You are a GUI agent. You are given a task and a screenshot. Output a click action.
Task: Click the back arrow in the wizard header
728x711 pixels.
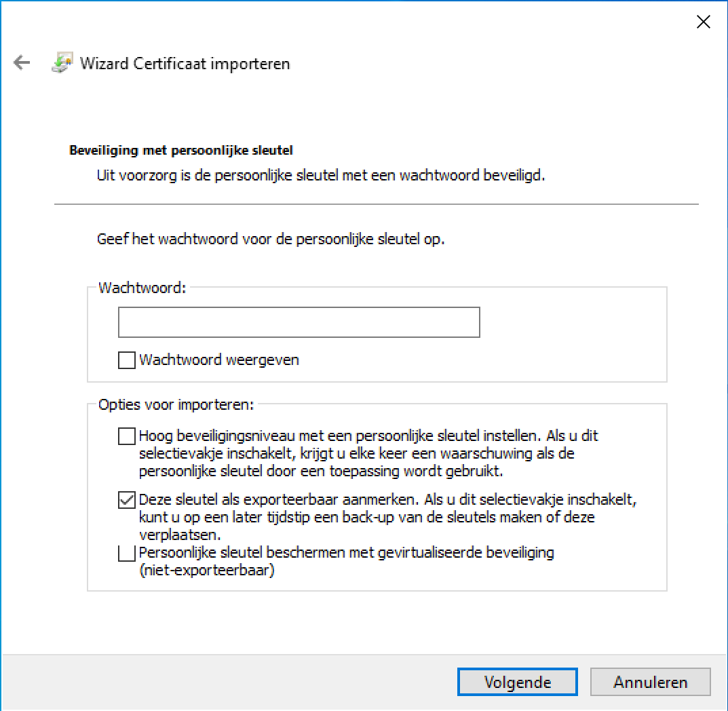(22, 63)
